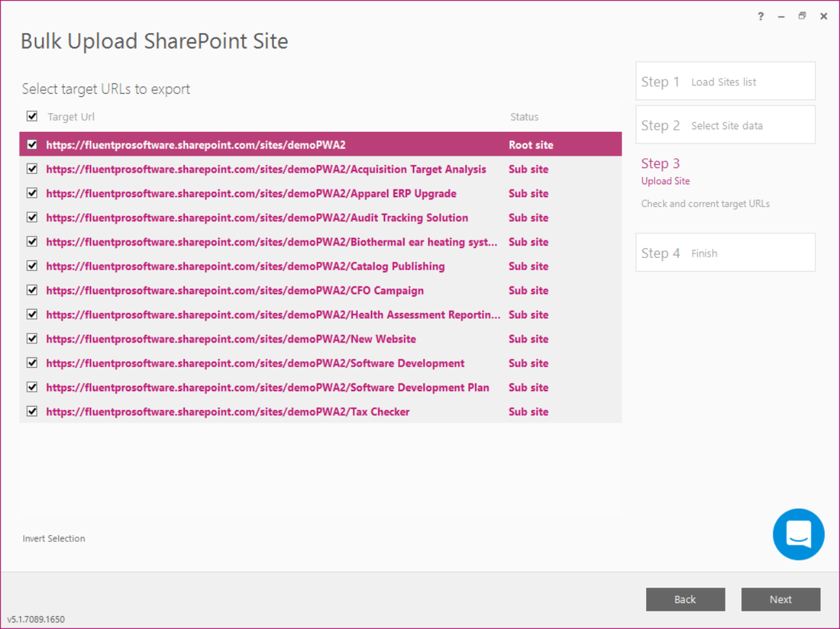This screenshot has width=840, height=629.
Task: Select the Apparel ERP Upgrade URL
Action: tap(251, 193)
